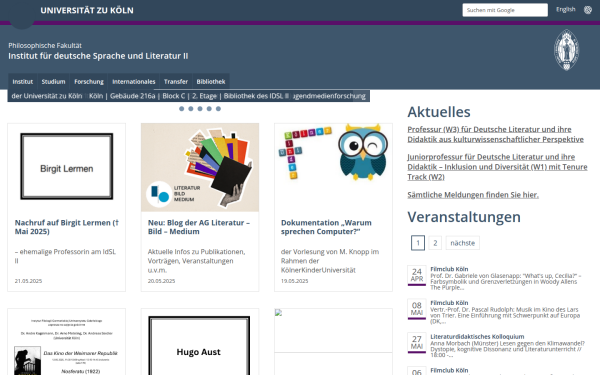Click the globe language icon
The image size is (600, 375).
(588, 10)
